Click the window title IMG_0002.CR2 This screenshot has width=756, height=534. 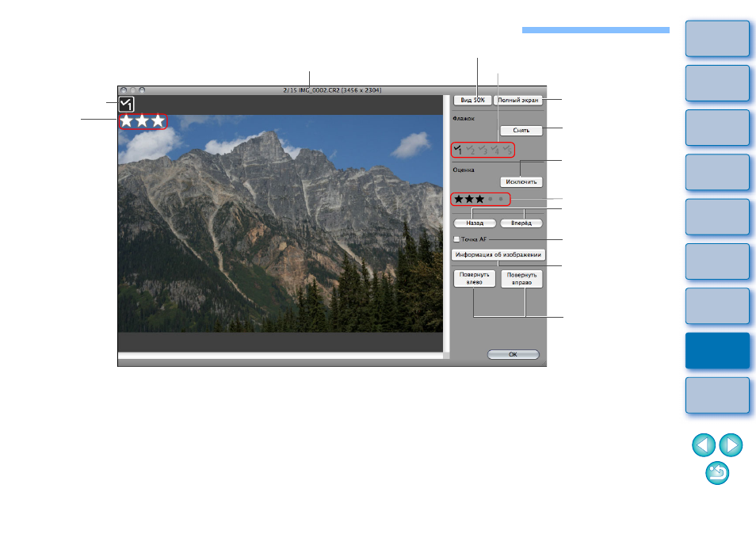(332, 90)
